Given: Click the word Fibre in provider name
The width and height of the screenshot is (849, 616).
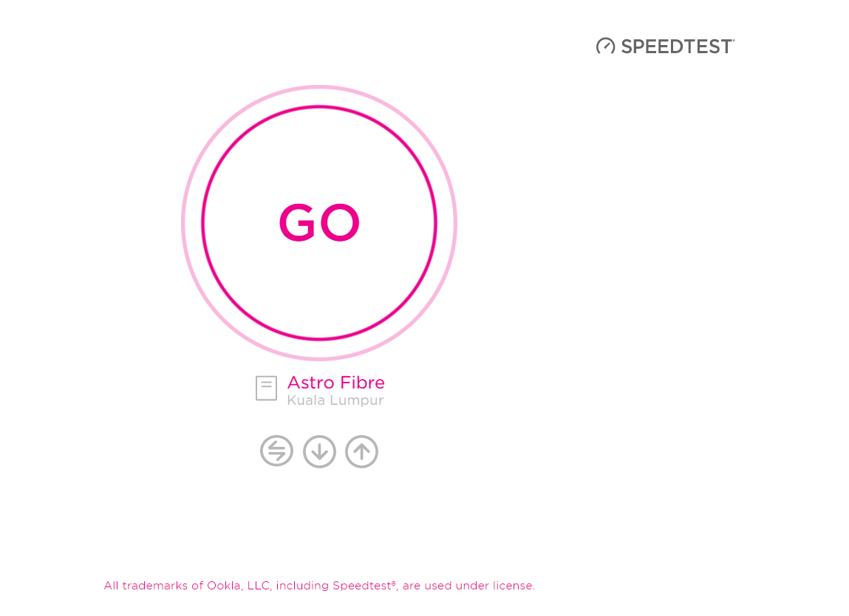Looking at the screenshot, I should click(x=362, y=383).
